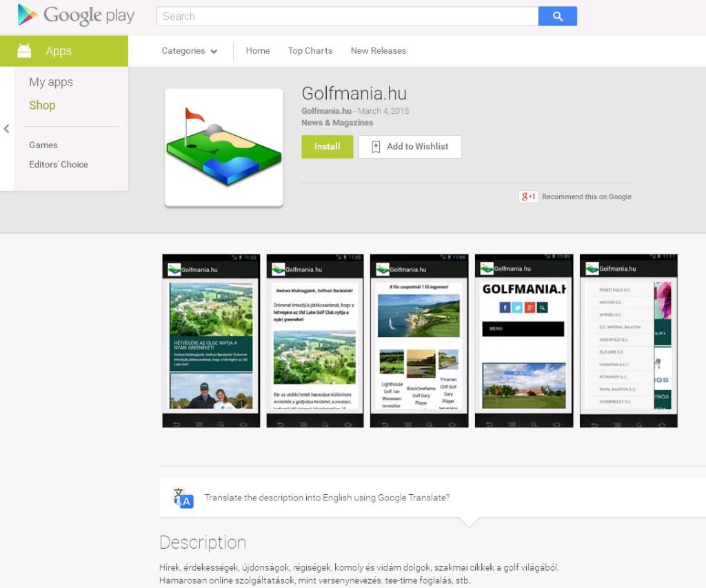The height and width of the screenshot is (588, 706).
Task: Open the Categories dropdown
Action: (x=190, y=51)
